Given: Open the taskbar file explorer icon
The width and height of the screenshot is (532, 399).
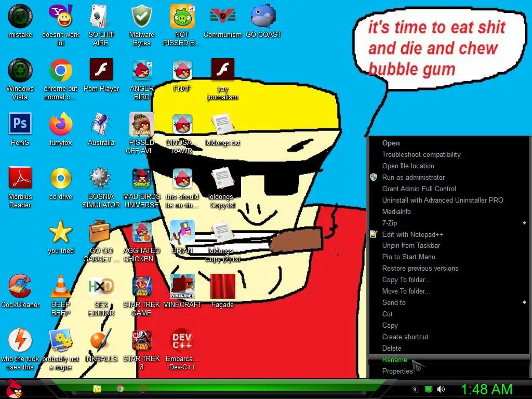Looking at the screenshot, I should [97, 389].
